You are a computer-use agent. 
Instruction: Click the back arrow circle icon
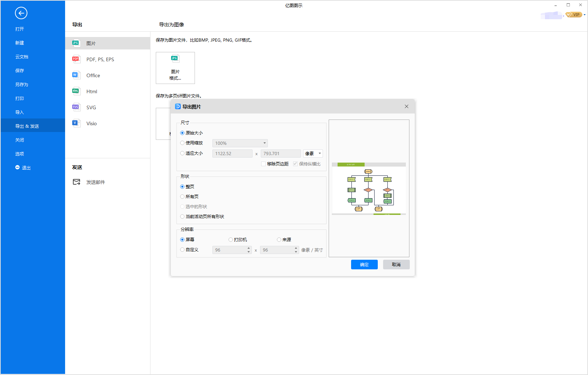point(21,13)
